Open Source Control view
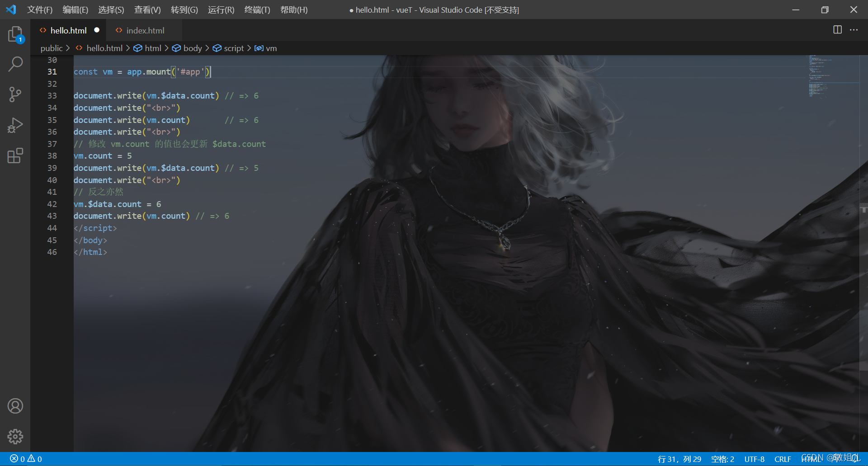Image resolution: width=868 pixels, height=466 pixels. (x=15, y=94)
